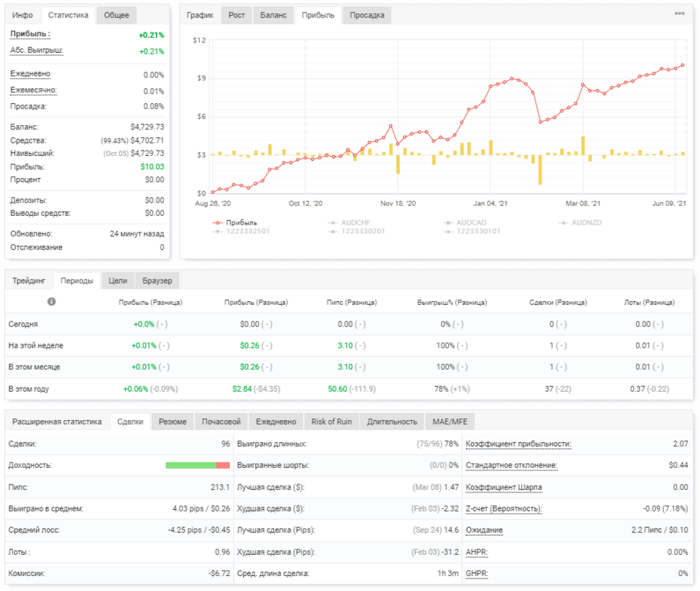Toggle legend entry 1223330101
The width and height of the screenshot is (700, 591).
click(x=472, y=231)
